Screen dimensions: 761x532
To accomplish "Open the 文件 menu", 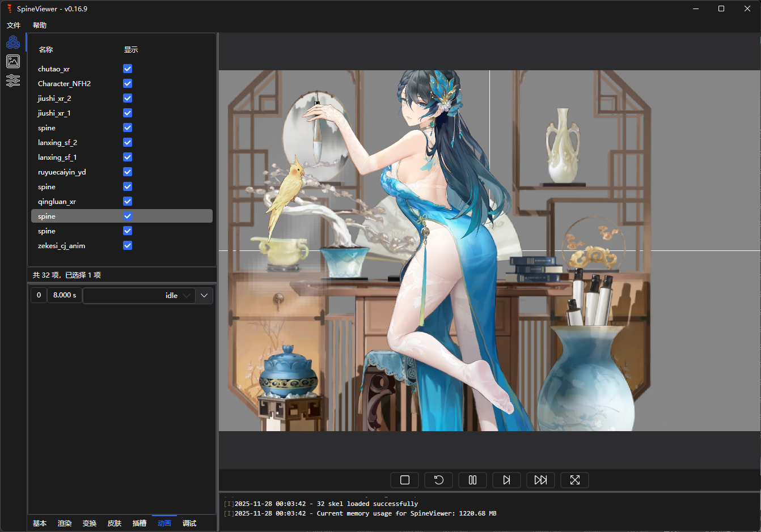I will pos(14,25).
